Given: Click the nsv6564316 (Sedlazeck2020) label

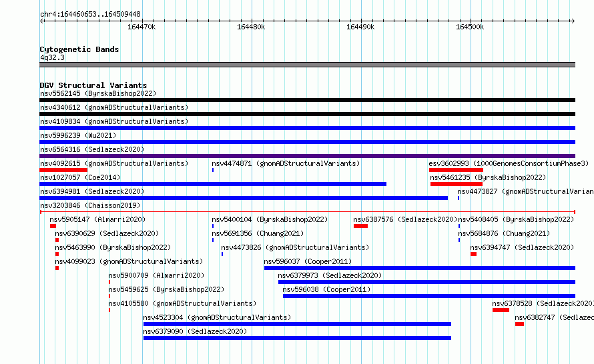Looking at the screenshot, I should click(92, 149).
